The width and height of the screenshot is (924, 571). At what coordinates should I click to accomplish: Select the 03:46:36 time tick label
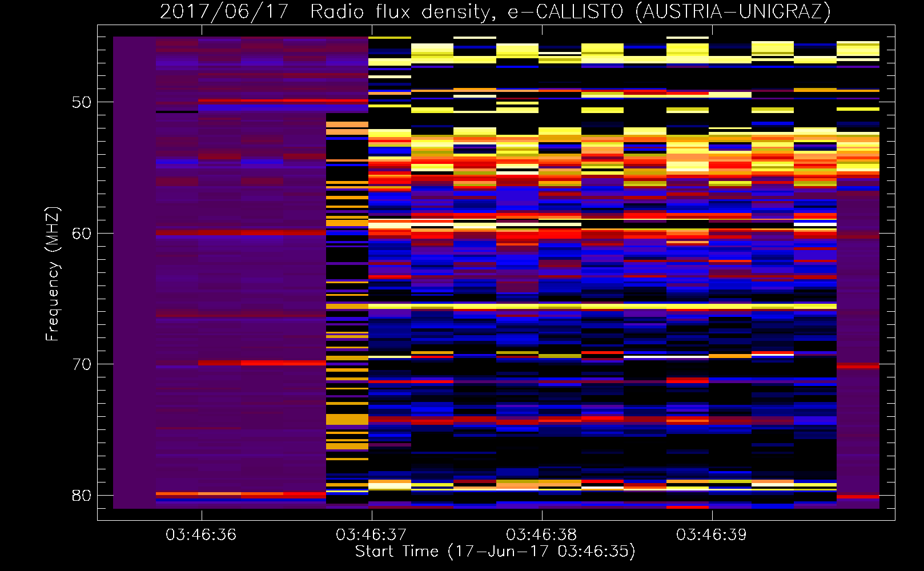201,534
